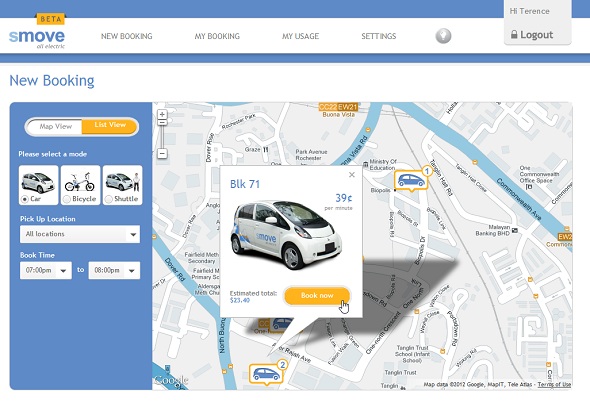Select the Bicycle radio button
590x403 pixels.
[67, 199]
